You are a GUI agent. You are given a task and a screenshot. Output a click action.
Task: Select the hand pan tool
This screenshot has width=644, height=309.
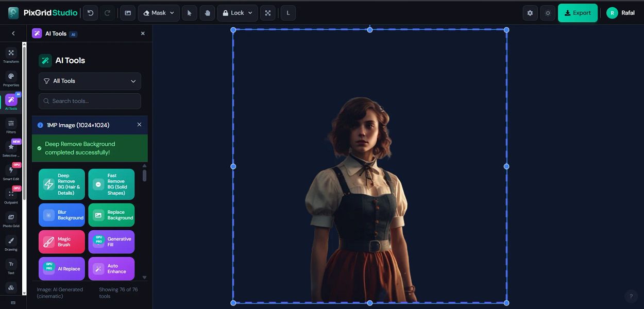point(208,13)
